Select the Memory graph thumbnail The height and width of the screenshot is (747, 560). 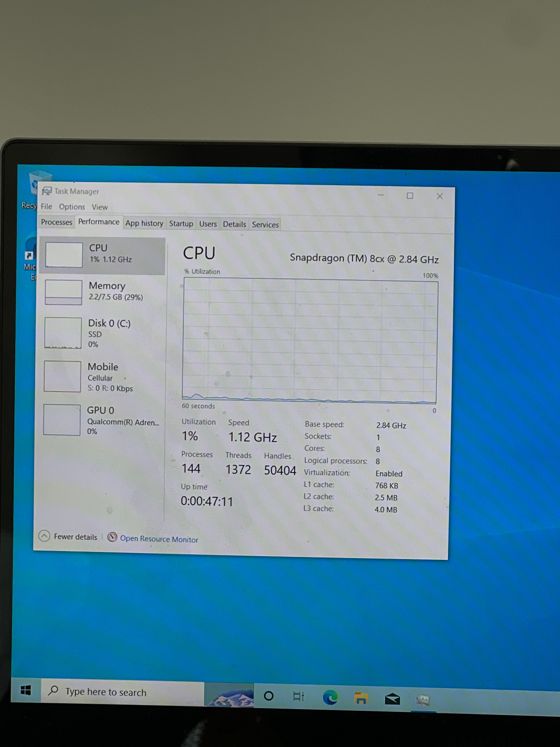point(64,292)
